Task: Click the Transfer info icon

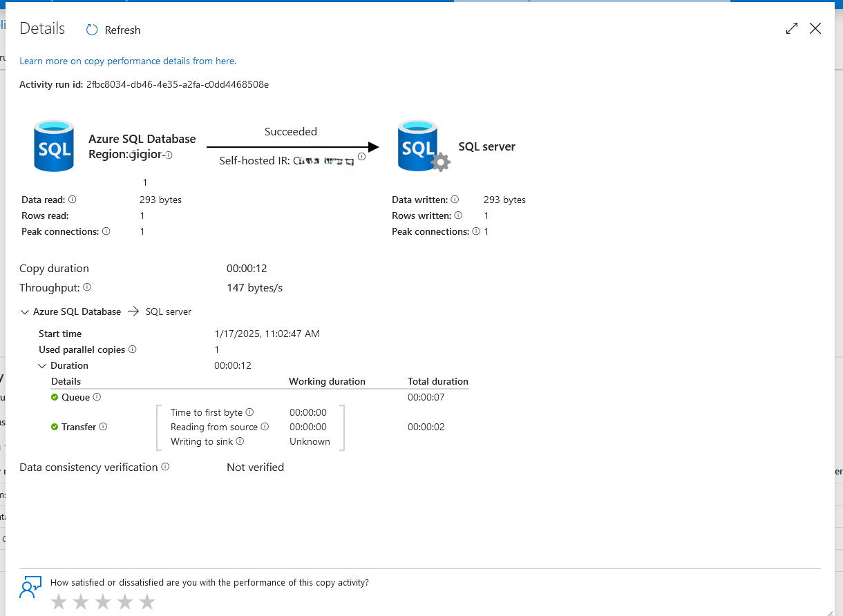Action: pyautogui.click(x=102, y=427)
